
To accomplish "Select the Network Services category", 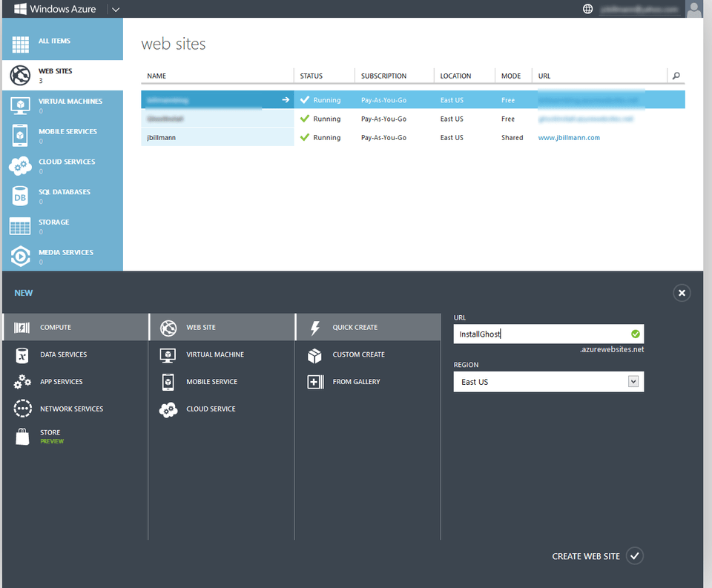I will point(76,409).
